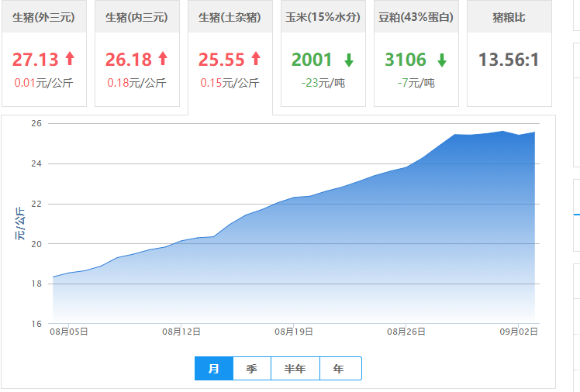Click the 18 y-axis tick label
This screenshot has height=392, width=580.
(x=36, y=284)
